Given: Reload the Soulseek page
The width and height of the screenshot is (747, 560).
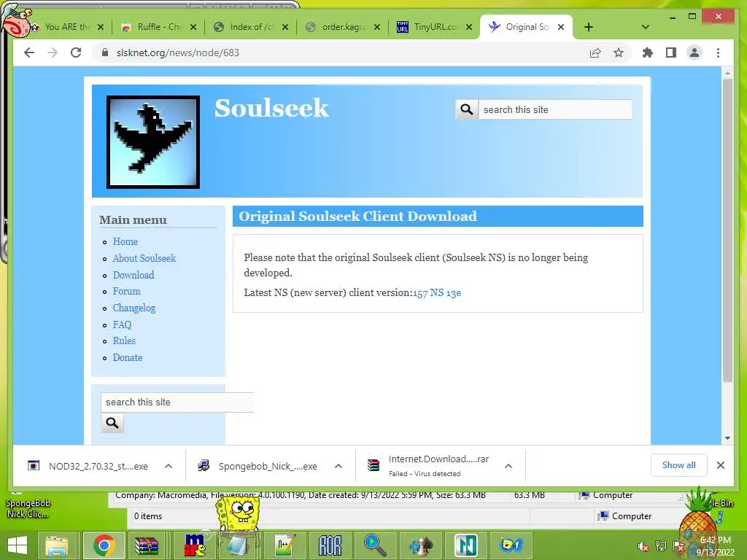Looking at the screenshot, I should (76, 52).
